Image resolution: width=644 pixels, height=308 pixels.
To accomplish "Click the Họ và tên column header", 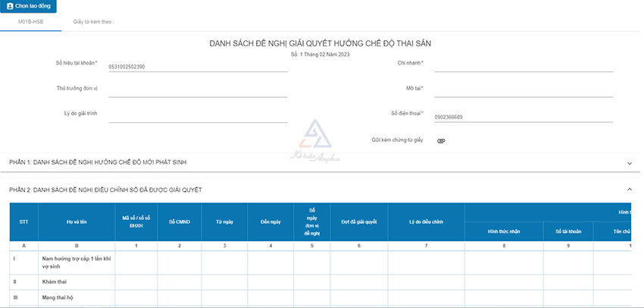I will (x=76, y=222).
